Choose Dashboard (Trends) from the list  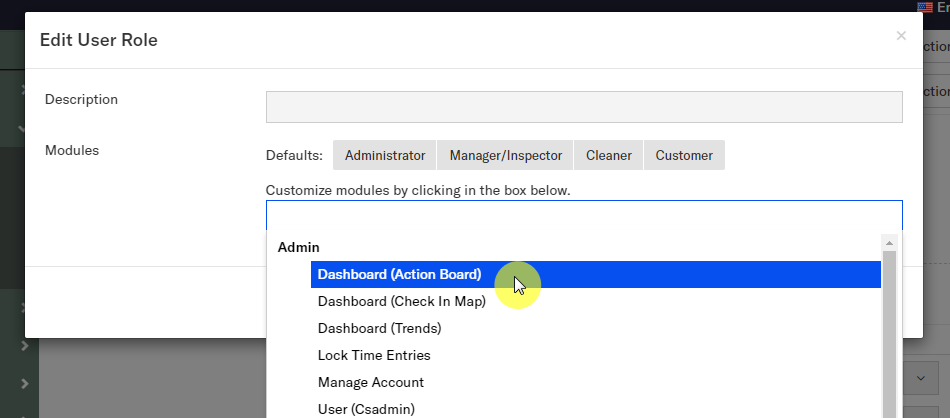coord(379,328)
